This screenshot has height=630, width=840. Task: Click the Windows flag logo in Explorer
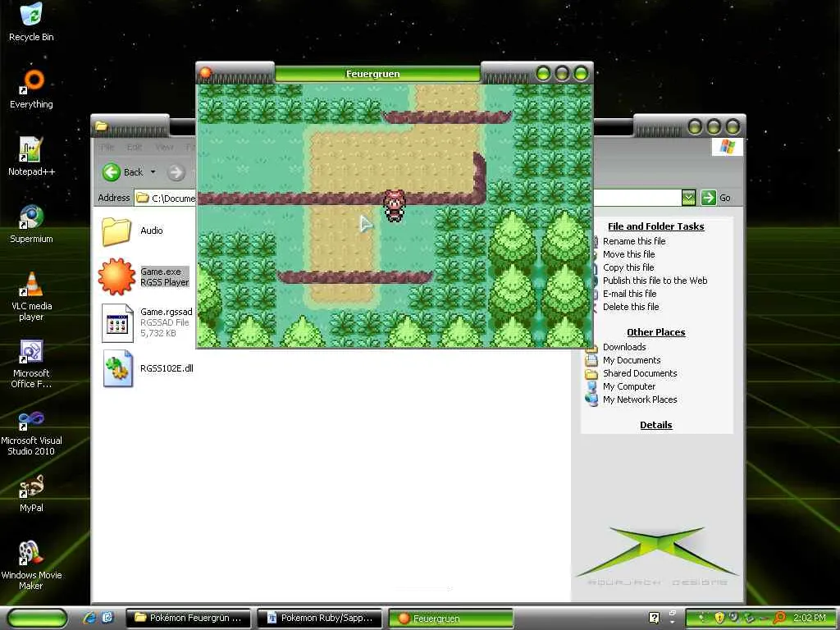727,146
